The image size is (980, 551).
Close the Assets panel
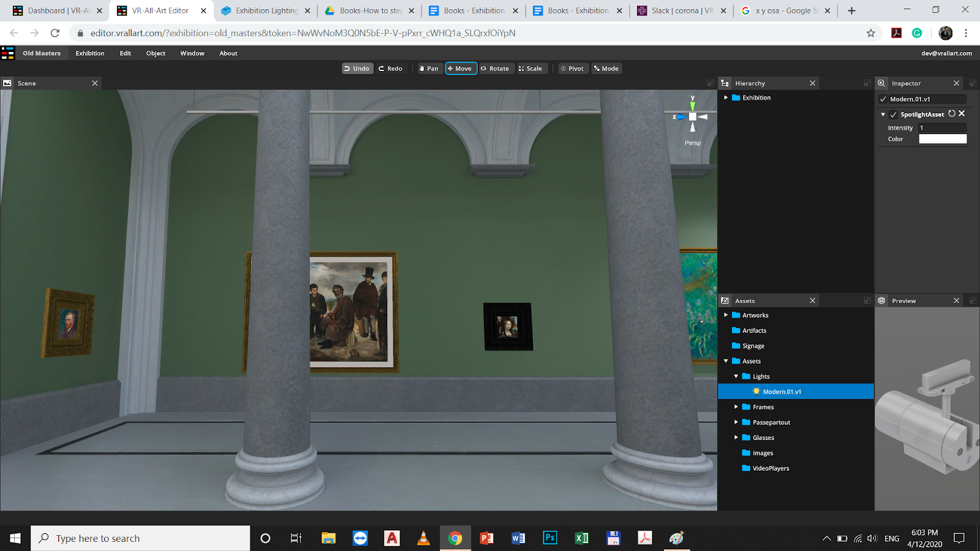pos(813,301)
